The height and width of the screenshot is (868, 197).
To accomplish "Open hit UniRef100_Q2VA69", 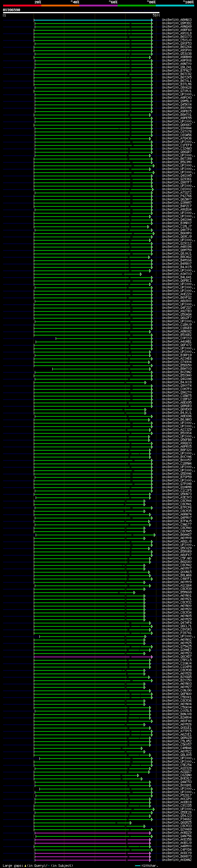I will click(177, 830).
